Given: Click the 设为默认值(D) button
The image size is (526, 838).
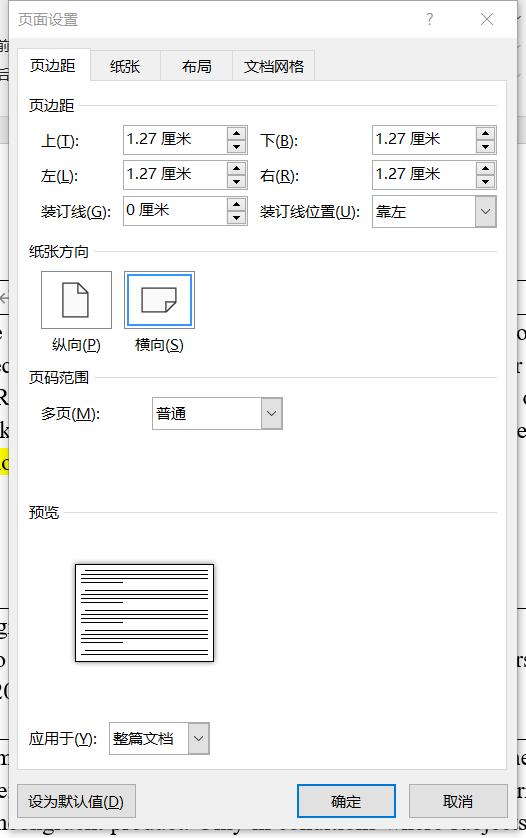Looking at the screenshot, I should pos(76,801).
